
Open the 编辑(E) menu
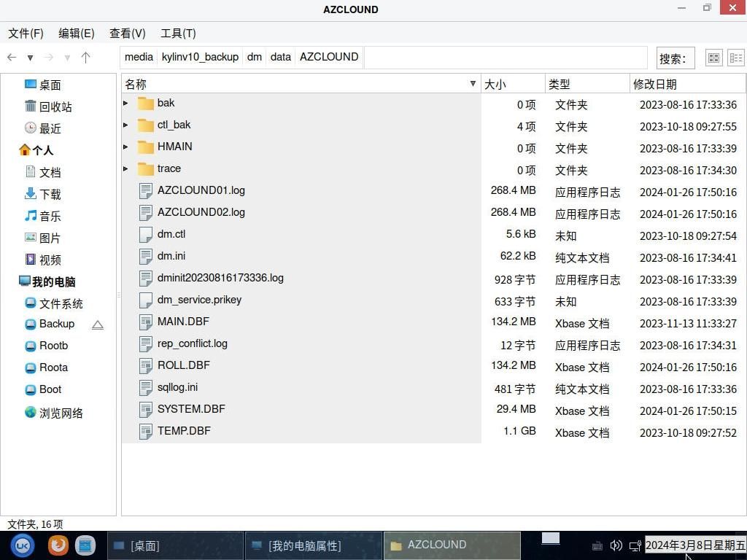coord(76,34)
